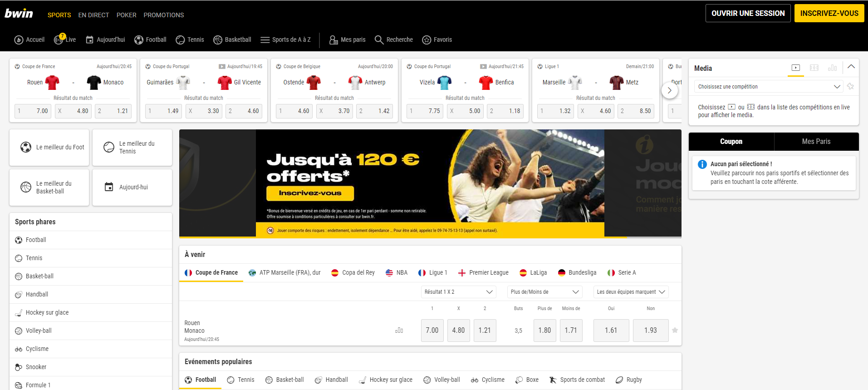Toggle favorite star for Rouen Monaco row
The width and height of the screenshot is (868, 390).
[675, 330]
